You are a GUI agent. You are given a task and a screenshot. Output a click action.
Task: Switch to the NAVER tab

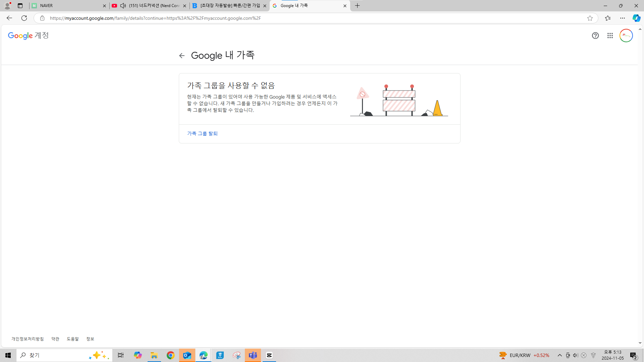[69, 6]
